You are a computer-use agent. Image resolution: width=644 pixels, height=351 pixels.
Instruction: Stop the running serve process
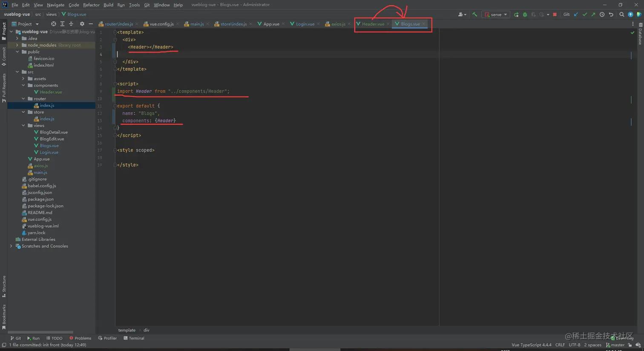pos(555,14)
